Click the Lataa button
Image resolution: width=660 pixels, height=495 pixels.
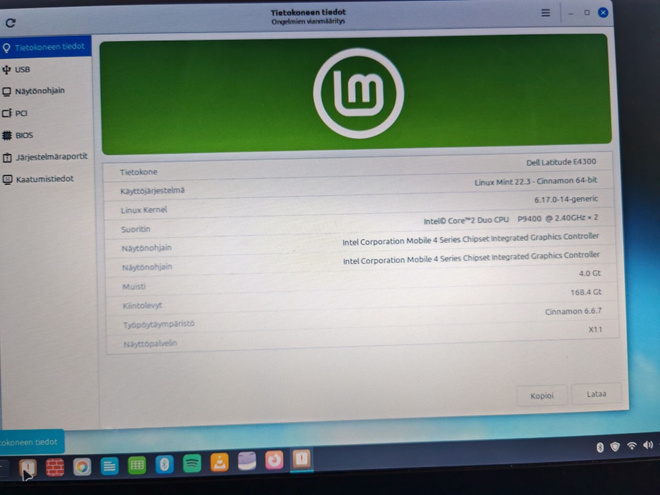[596, 394]
